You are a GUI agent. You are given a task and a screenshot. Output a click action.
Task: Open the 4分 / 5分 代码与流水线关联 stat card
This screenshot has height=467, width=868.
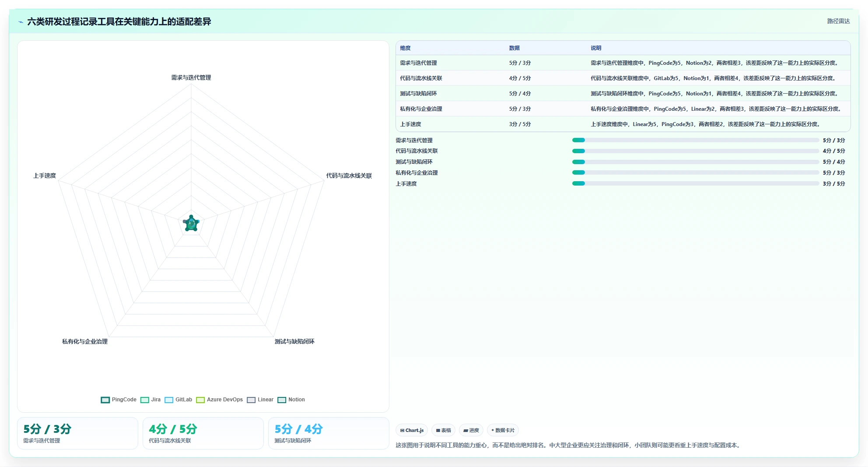[x=203, y=433]
